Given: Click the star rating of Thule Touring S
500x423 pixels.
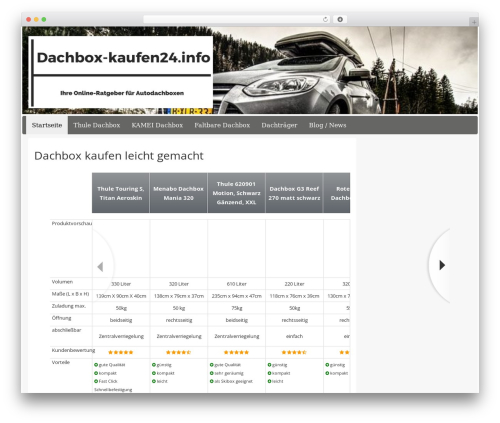Looking at the screenshot, I should [121, 352].
